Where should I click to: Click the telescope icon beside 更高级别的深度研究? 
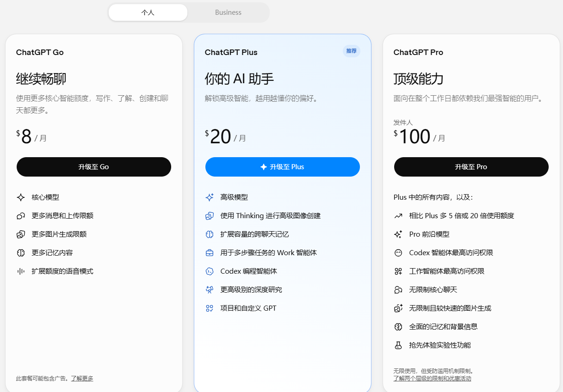point(210,290)
